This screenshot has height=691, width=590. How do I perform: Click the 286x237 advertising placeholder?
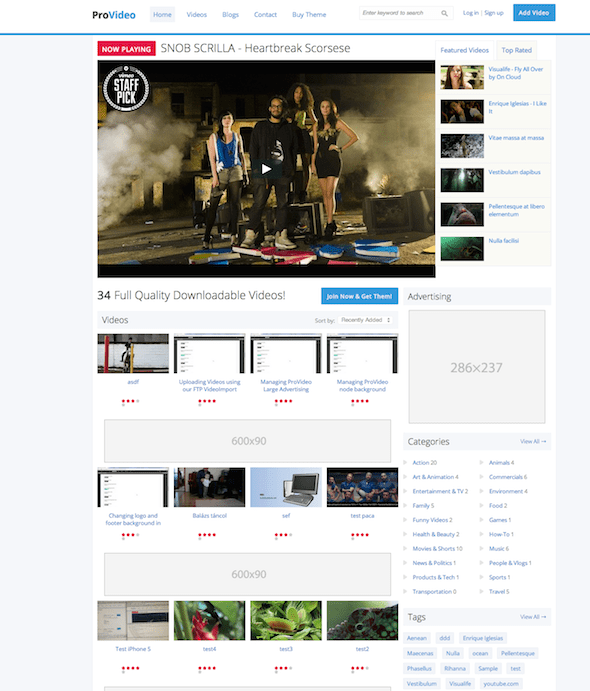click(x=477, y=367)
